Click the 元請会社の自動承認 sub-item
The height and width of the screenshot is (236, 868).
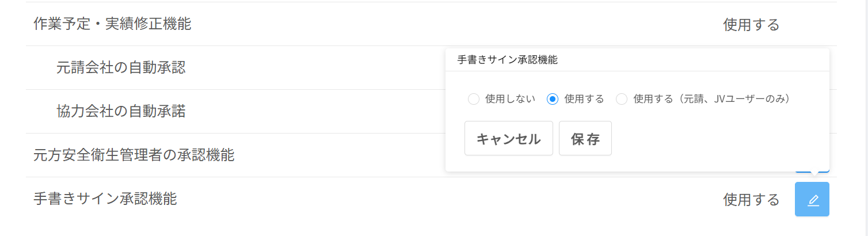click(x=121, y=68)
